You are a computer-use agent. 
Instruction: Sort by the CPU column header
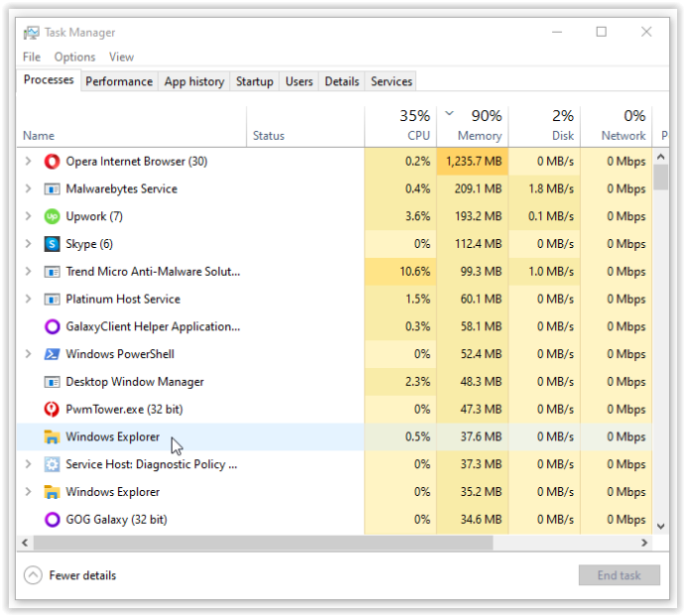pyautogui.click(x=401, y=127)
